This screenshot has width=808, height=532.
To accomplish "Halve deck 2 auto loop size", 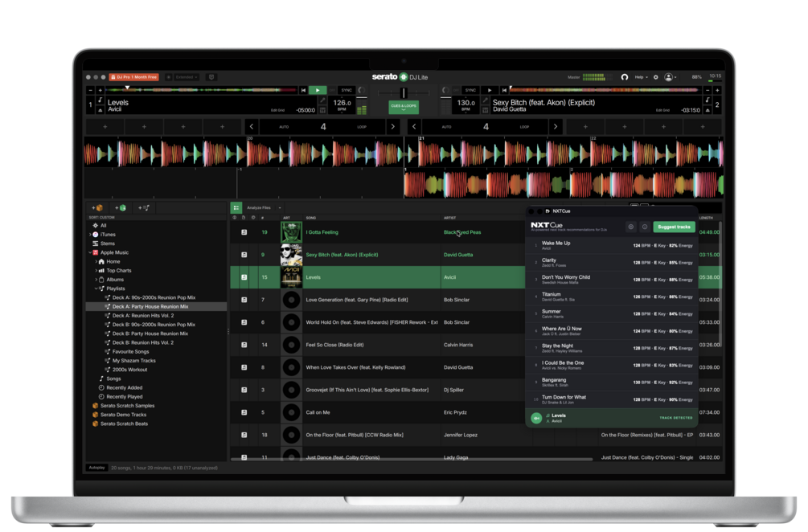I will click(414, 127).
